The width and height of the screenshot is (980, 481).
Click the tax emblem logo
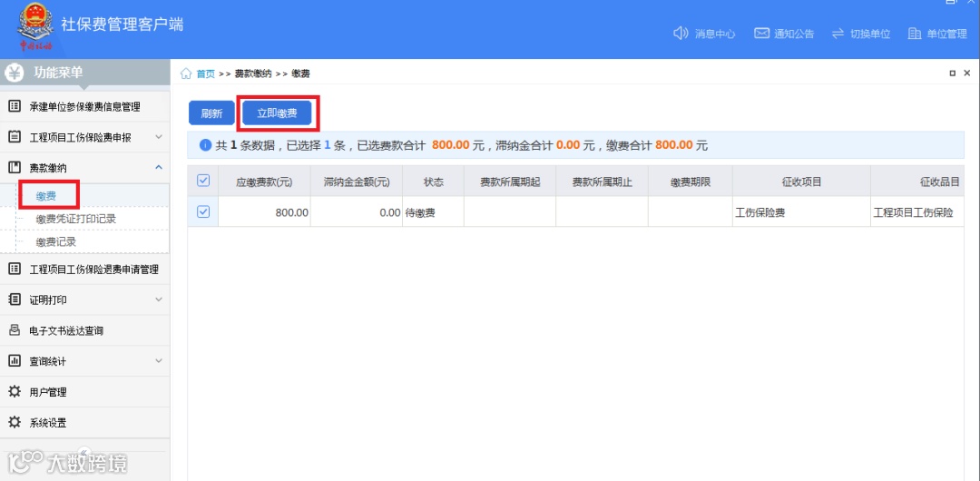click(35, 27)
